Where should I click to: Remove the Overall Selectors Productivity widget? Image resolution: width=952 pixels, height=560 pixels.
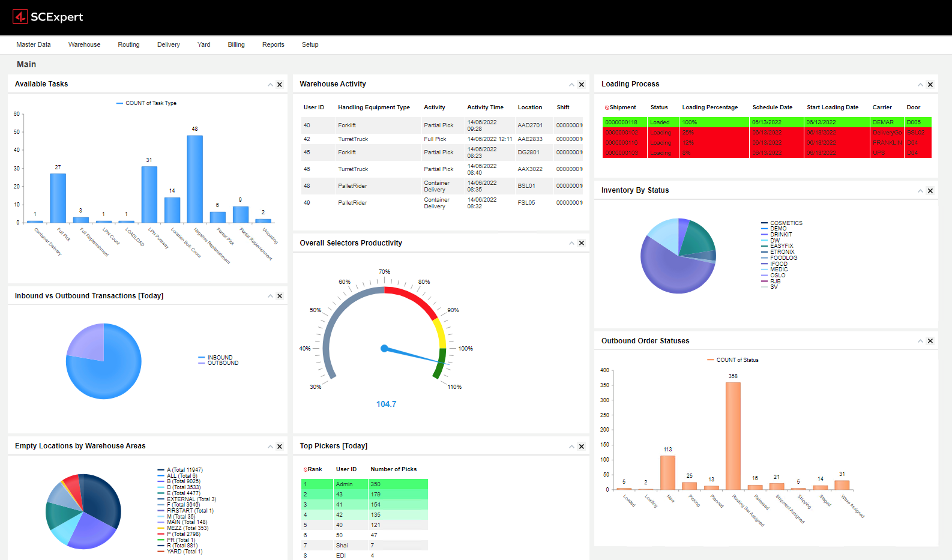coord(581,243)
